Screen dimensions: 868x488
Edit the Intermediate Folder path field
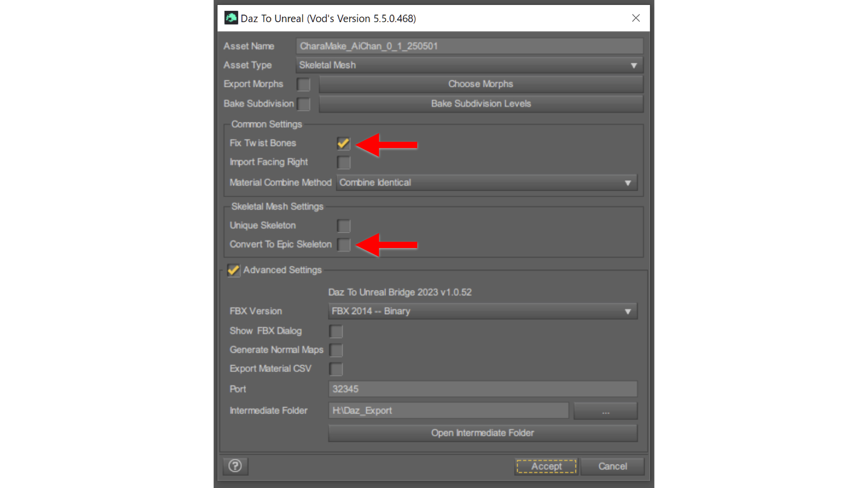[448, 411]
